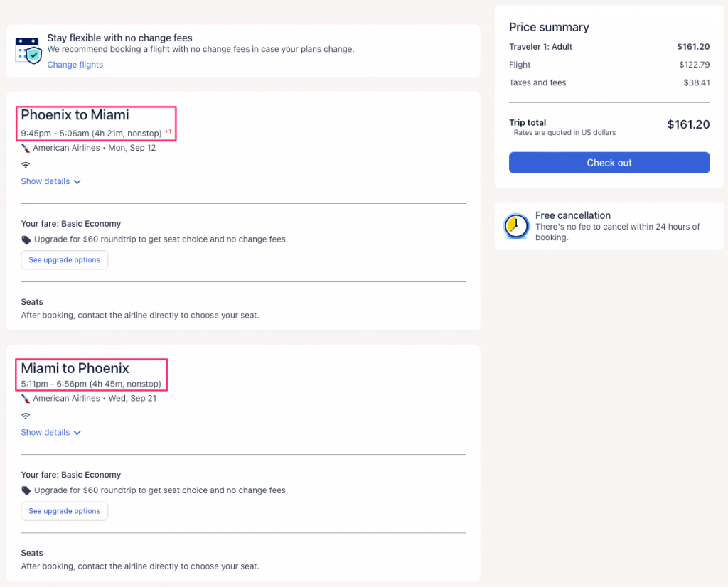Viewport: 728px width, 587px height.
Task: Click the red +1 next-day arrival indicator
Action: pos(168,131)
